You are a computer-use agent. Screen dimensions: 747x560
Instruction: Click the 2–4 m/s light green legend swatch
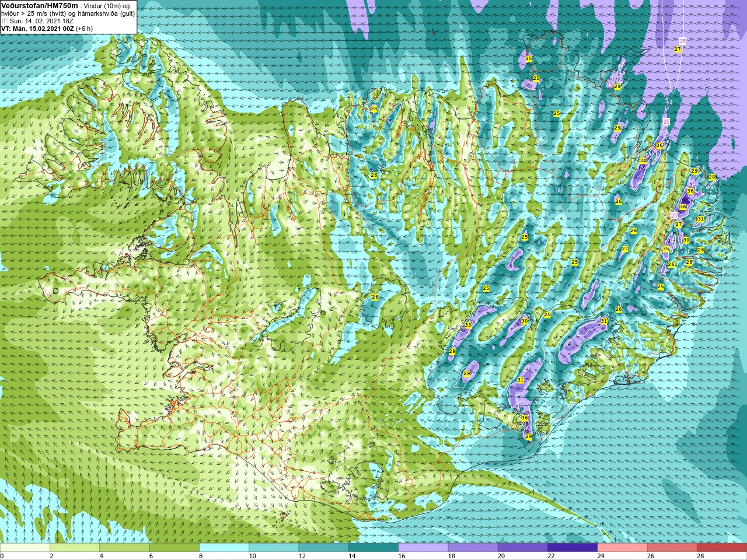pos(75,548)
